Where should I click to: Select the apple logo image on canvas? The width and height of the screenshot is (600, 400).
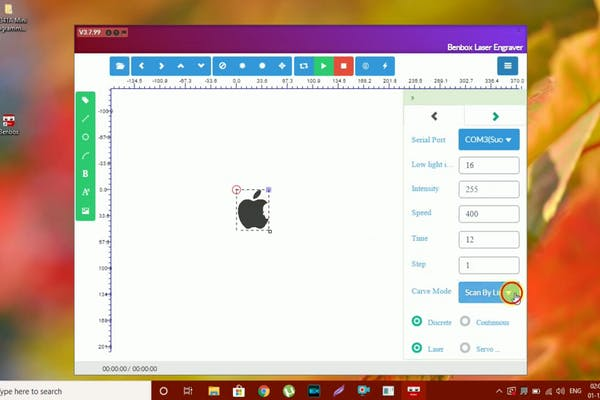click(x=253, y=210)
